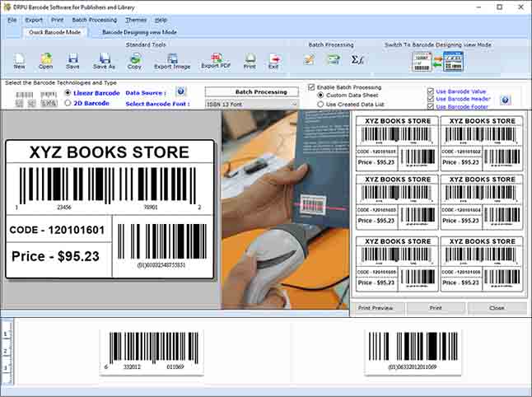Click the bottom barcode 6 332012 011069
This screenshot has height=397, width=532.
pos(152,352)
